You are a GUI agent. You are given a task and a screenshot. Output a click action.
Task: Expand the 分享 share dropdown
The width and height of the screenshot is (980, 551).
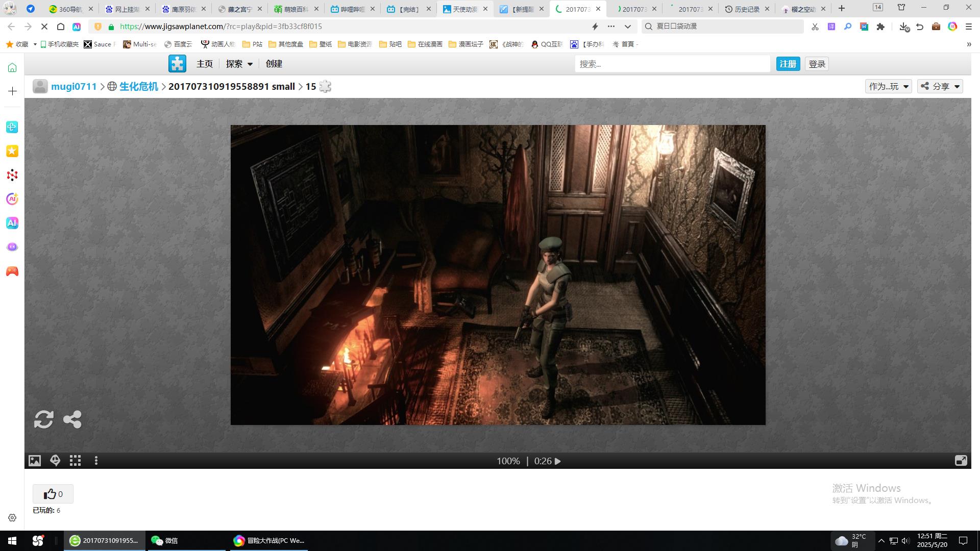pyautogui.click(x=940, y=86)
